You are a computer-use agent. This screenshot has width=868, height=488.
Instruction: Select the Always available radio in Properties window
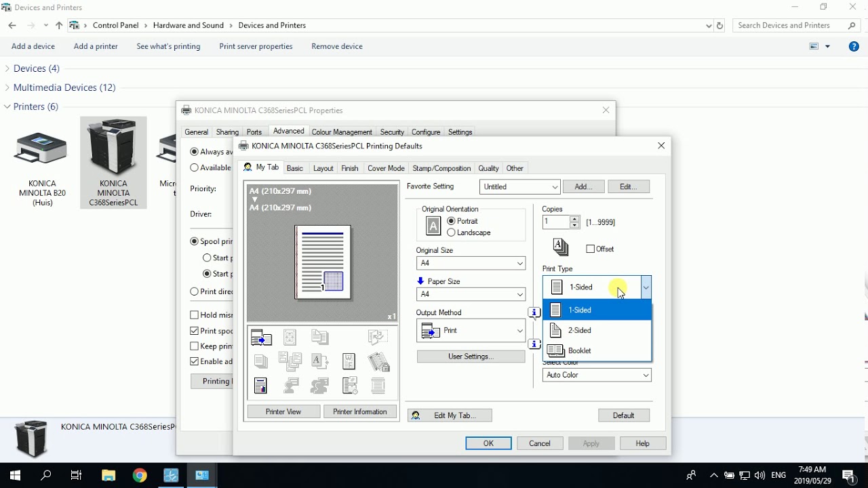coord(195,152)
